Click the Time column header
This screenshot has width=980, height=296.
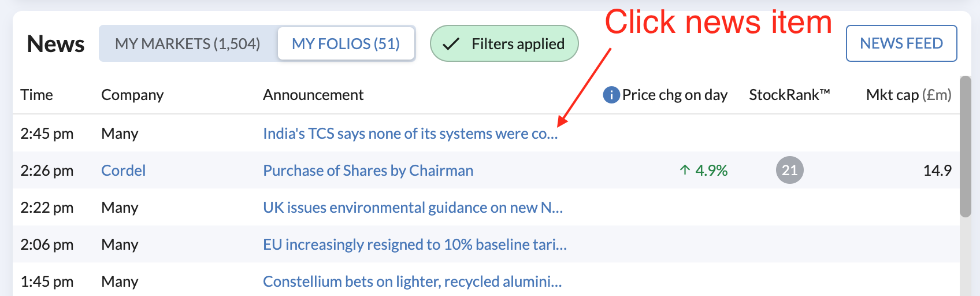click(x=36, y=95)
